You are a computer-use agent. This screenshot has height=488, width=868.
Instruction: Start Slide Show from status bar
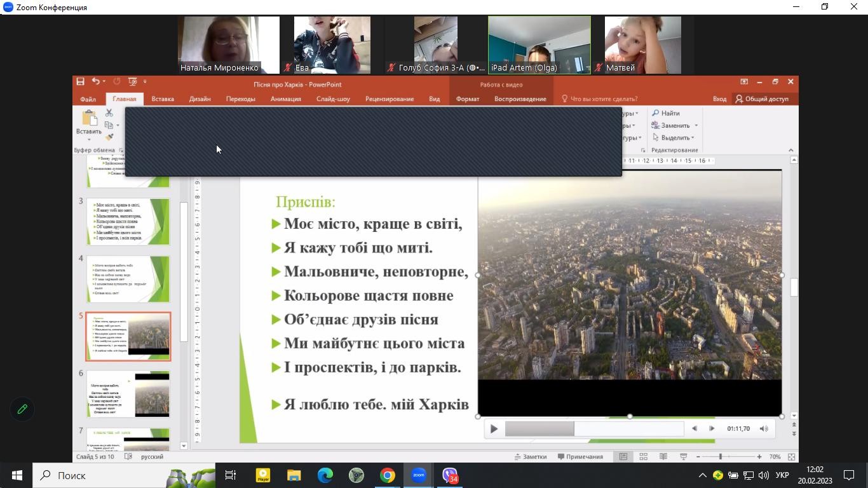coord(684,457)
